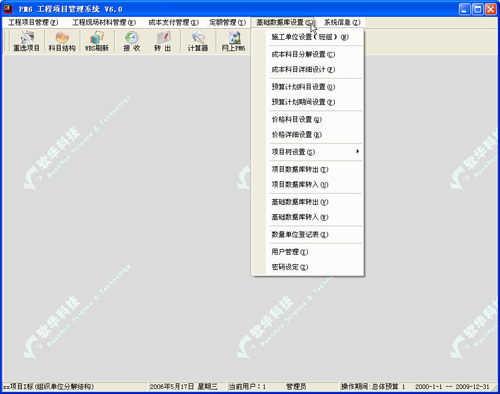Expand the 项目树设置 submenu arrow
The width and height of the screenshot is (500, 394).
[357, 152]
